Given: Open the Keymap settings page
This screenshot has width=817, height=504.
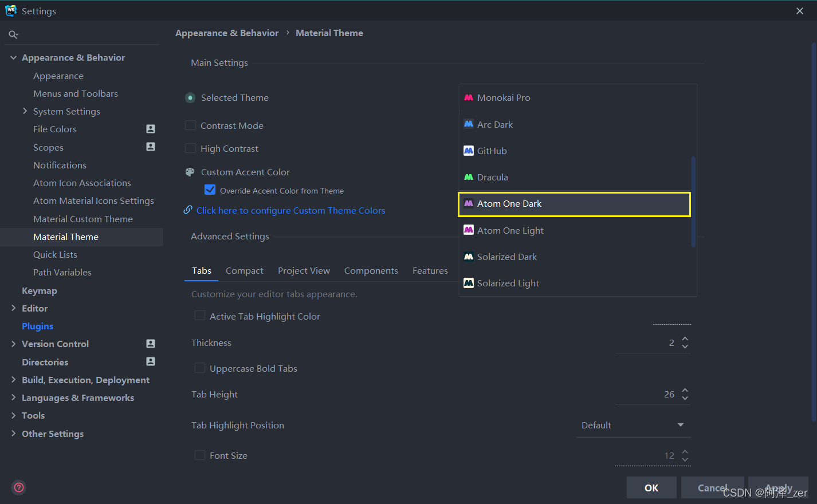Looking at the screenshot, I should point(40,290).
